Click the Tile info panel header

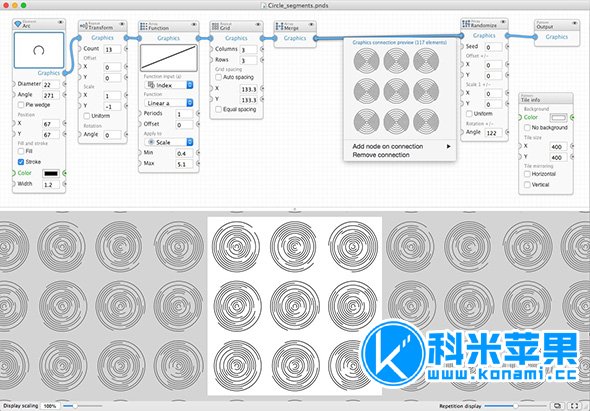546,98
